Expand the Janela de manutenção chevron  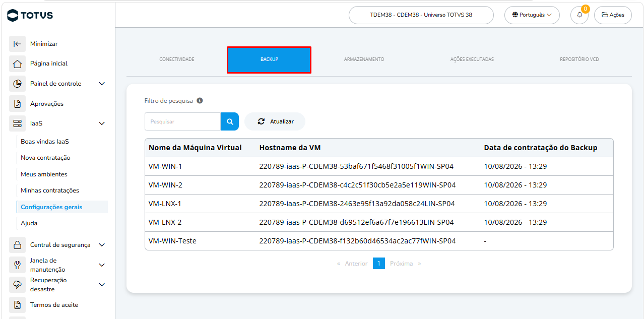click(102, 265)
